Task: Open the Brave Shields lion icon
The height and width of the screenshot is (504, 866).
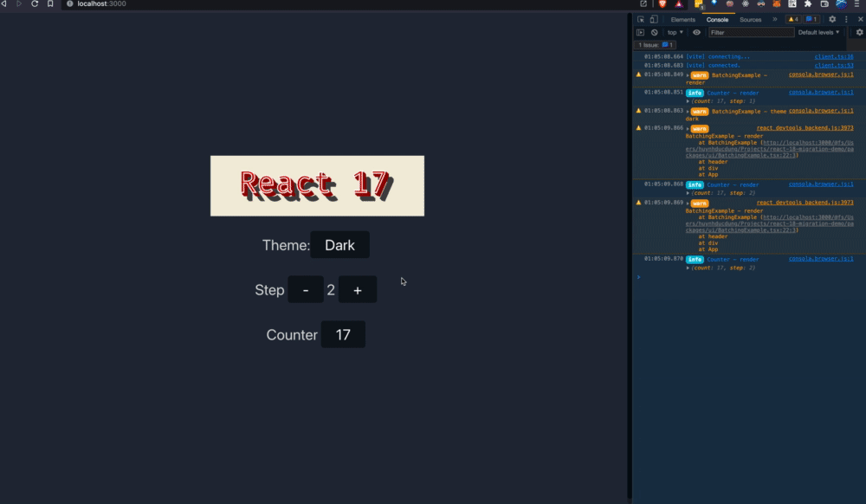Action: point(662,3)
